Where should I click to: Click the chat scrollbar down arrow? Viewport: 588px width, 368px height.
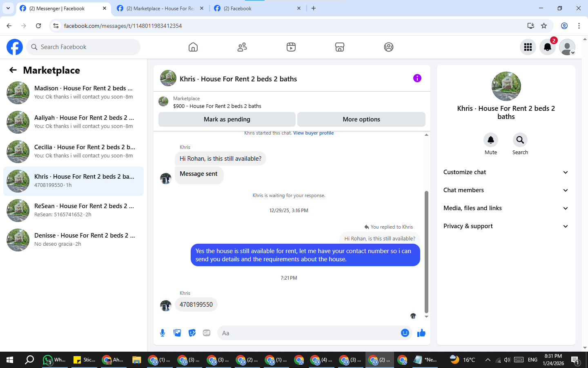(x=426, y=316)
